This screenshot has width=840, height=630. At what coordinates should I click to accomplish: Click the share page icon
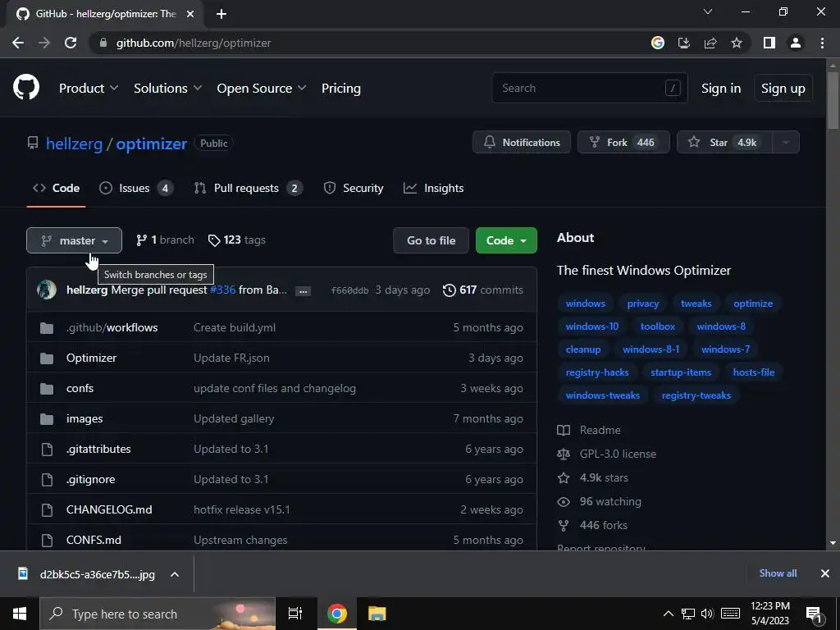(710, 43)
